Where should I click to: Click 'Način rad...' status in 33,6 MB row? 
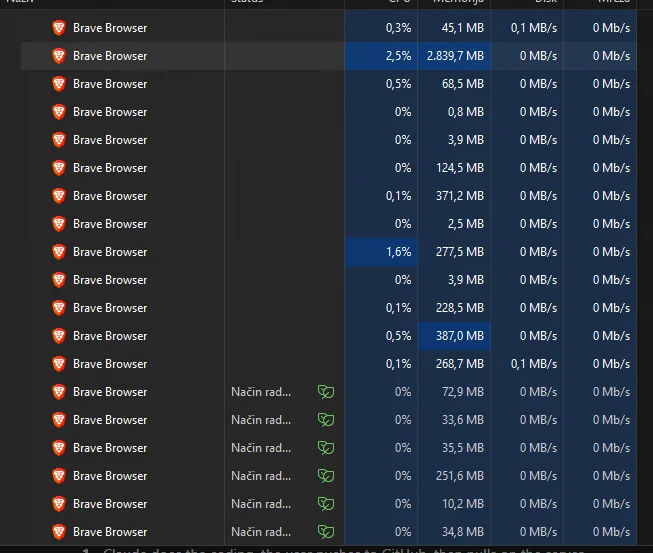[x=261, y=420]
